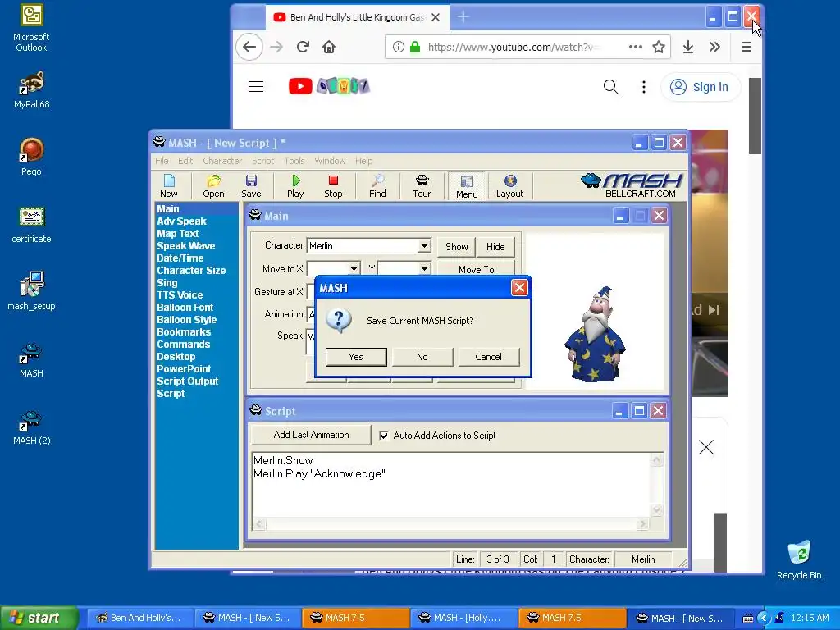The height and width of the screenshot is (630, 840).
Task: Click the mash_setup desktop icon
Action: 31,291
